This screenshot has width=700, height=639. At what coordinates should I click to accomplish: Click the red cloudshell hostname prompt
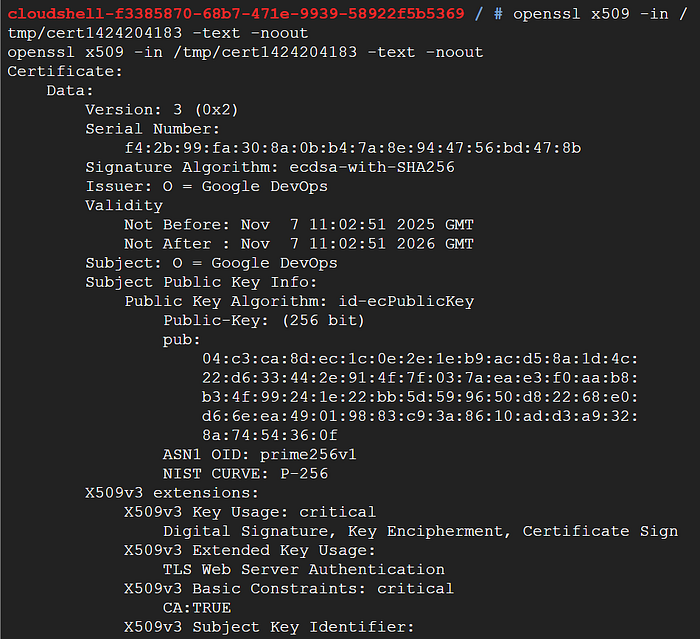pos(236,14)
